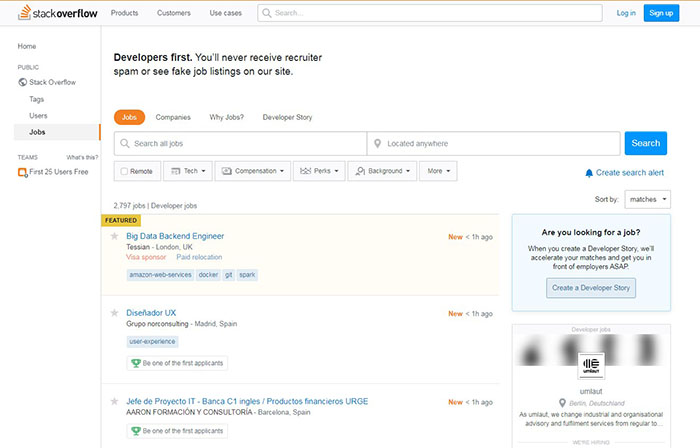Click the magnifier icon in Search all jobs
This screenshot has width=700, height=448.
click(125, 143)
